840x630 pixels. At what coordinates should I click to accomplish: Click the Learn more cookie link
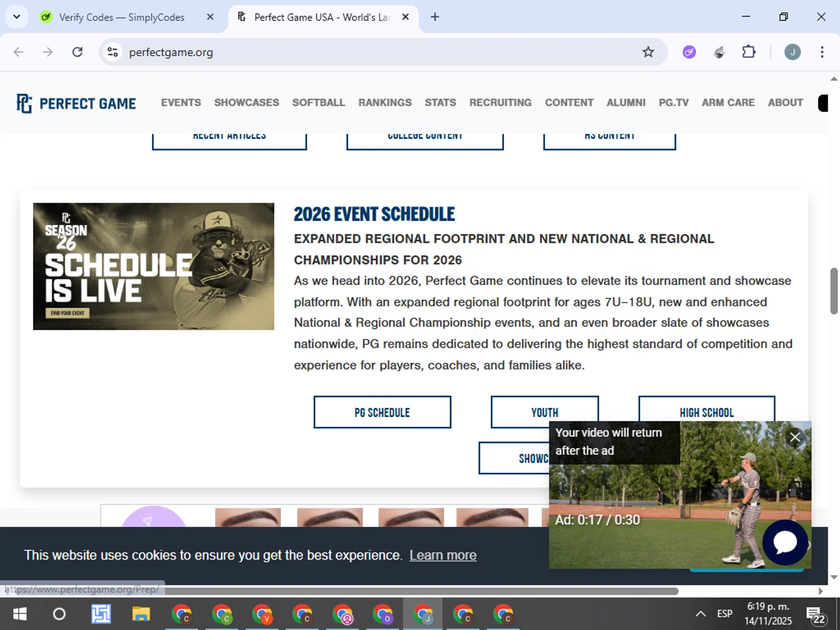(443, 555)
